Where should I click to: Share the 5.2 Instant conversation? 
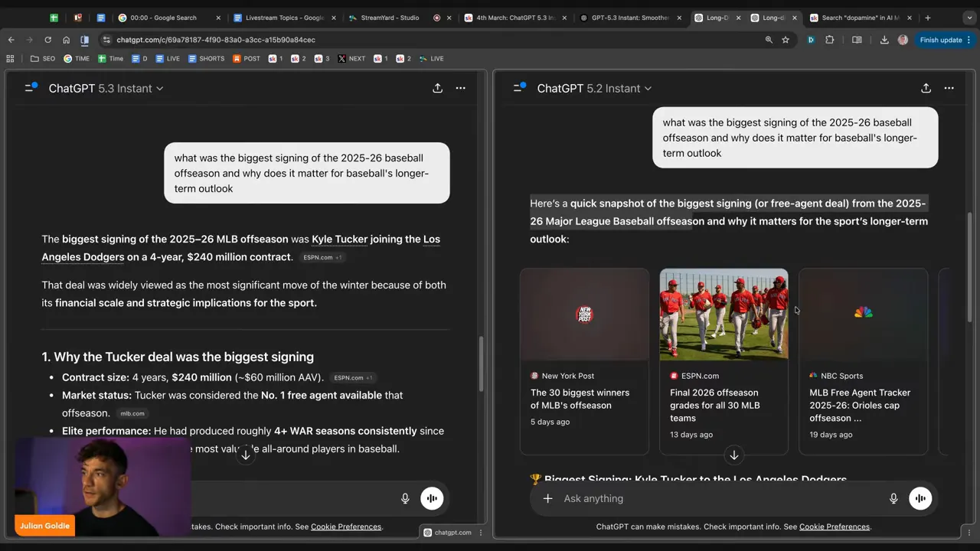pos(926,88)
